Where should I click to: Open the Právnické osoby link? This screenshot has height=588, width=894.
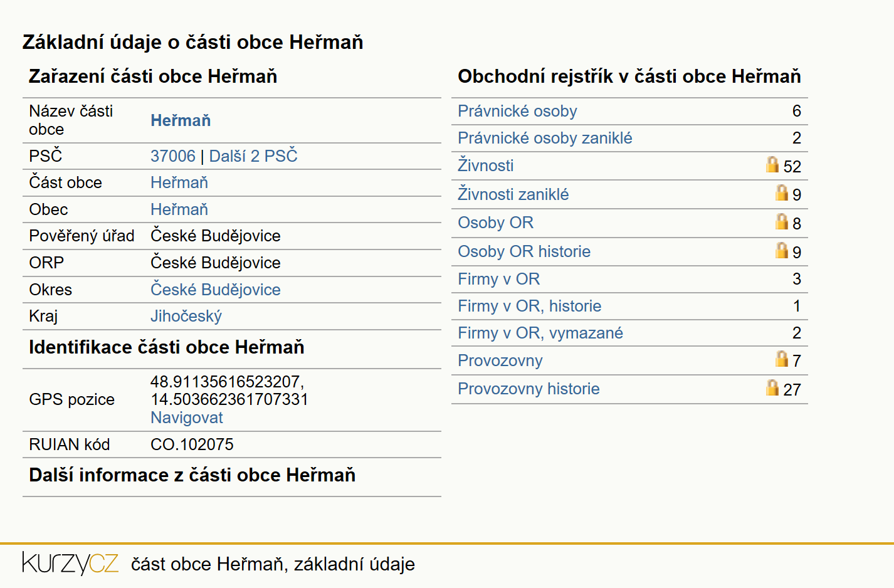click(x=517, y=111)
